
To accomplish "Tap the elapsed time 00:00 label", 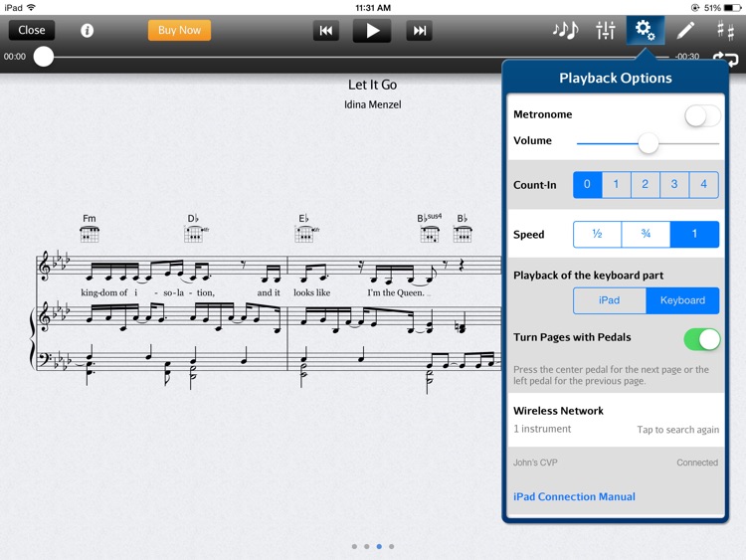I will click(15, 57).
